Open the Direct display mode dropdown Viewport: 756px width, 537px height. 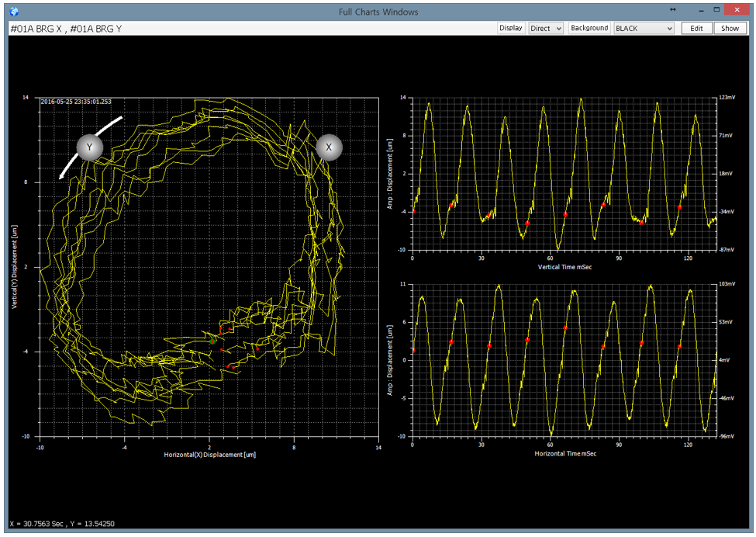tap(545, 28)
